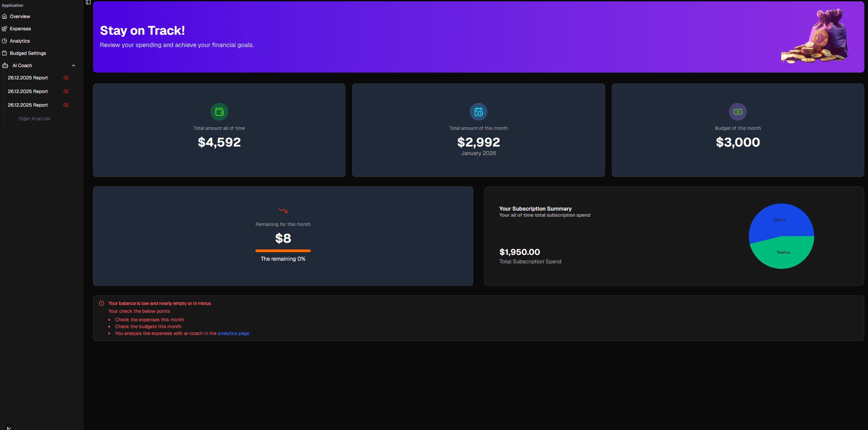Toggle the sidebar collapse icon
The image size is (868, 430).
(x=88, y=2)
